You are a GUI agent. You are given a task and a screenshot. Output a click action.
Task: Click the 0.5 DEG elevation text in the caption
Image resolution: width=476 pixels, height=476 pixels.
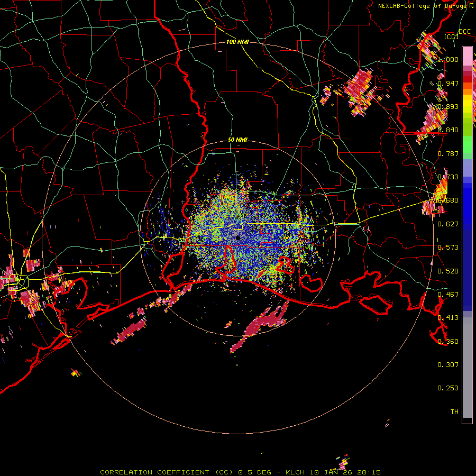255,472
